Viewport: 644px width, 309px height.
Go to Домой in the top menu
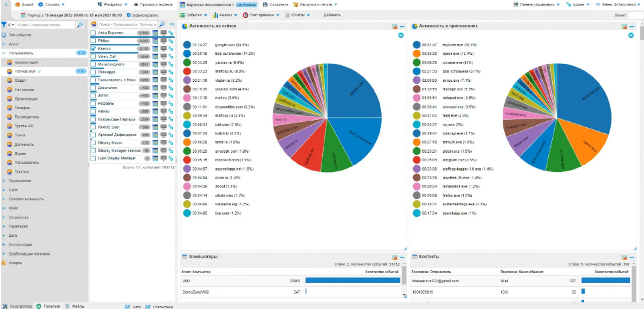pos(24,4)
